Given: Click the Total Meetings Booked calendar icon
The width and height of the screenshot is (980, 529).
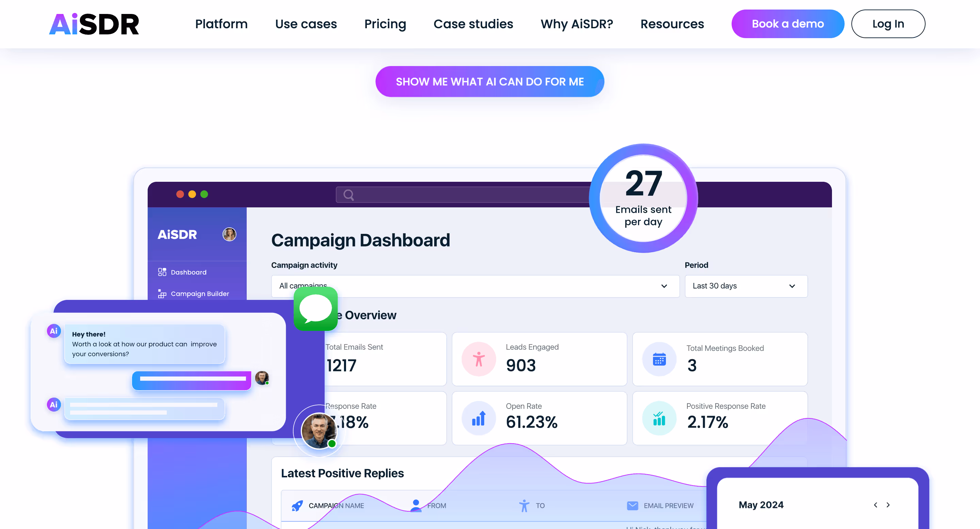Looking at the screenshot, I should coord(659,359).
